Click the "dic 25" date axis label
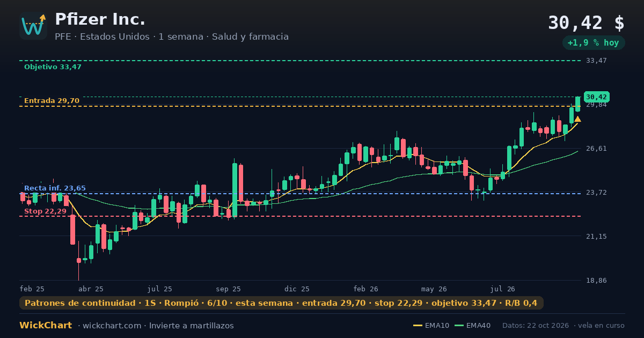Image resolution: width=644 pixels, height=338 pixels. pyautogui.click(x=297, y=289)
